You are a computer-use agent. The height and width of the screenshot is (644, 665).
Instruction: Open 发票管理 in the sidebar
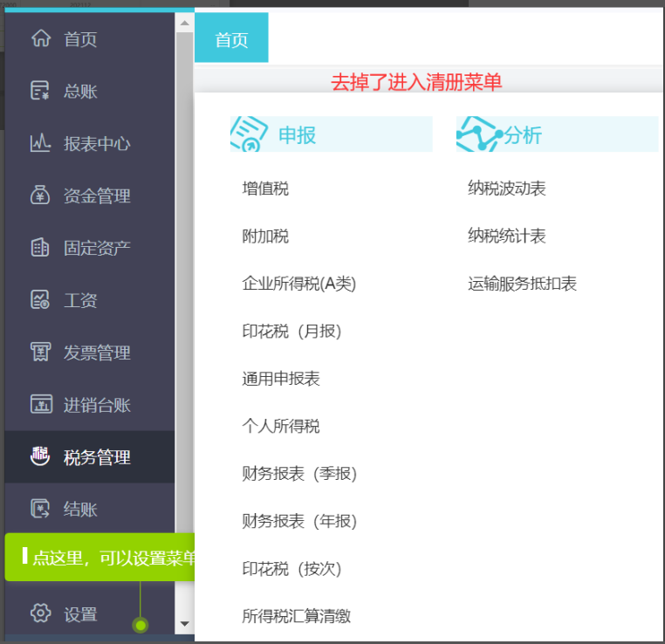coord(90,352)
